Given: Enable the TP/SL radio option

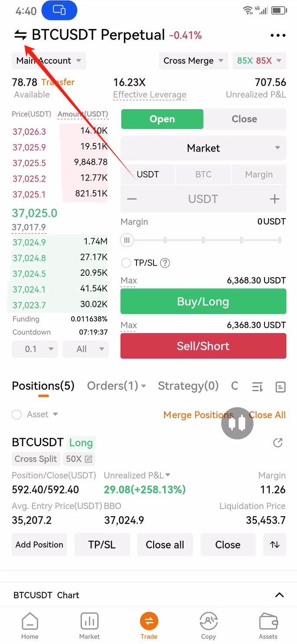Looking at the screenshot, I should coord(126,263).
